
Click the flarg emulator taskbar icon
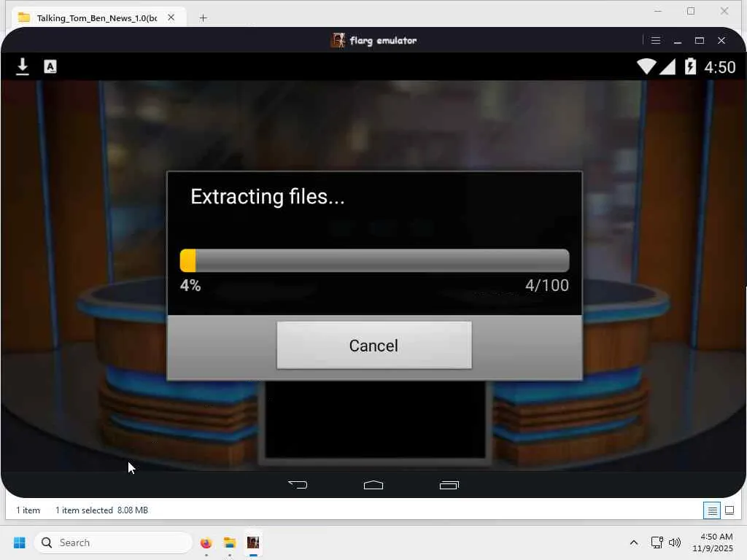coord(253,542)
